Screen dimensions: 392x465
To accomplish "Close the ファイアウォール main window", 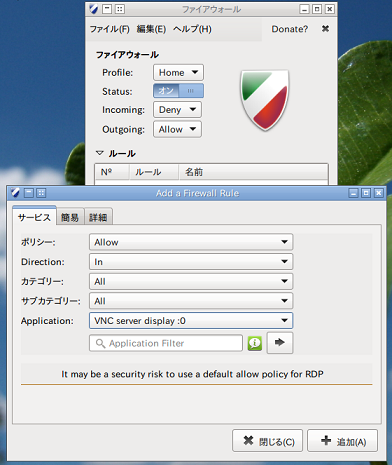I will (x=329, y=9).
